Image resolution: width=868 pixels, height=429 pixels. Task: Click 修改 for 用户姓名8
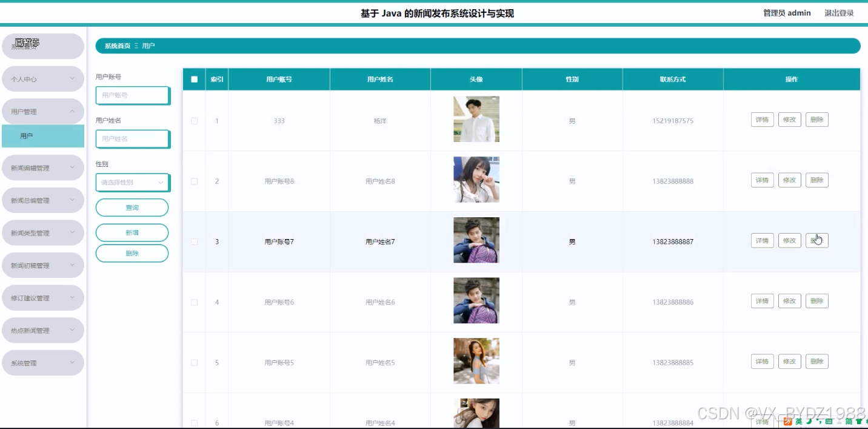pyautogui.click(x=789, y=180)
